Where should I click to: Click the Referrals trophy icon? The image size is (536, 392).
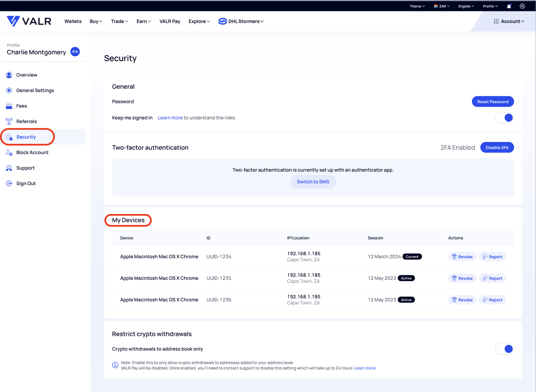[x=9, y=121]
